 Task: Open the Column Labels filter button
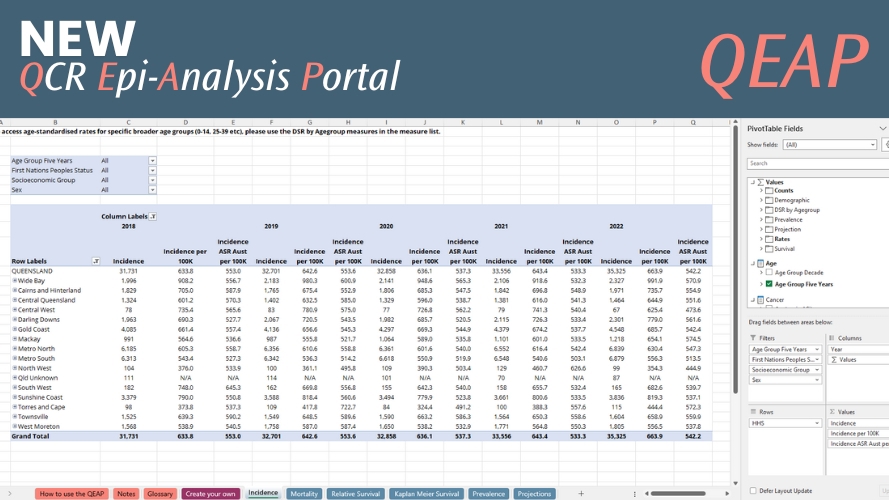click(x=153, y=217)
